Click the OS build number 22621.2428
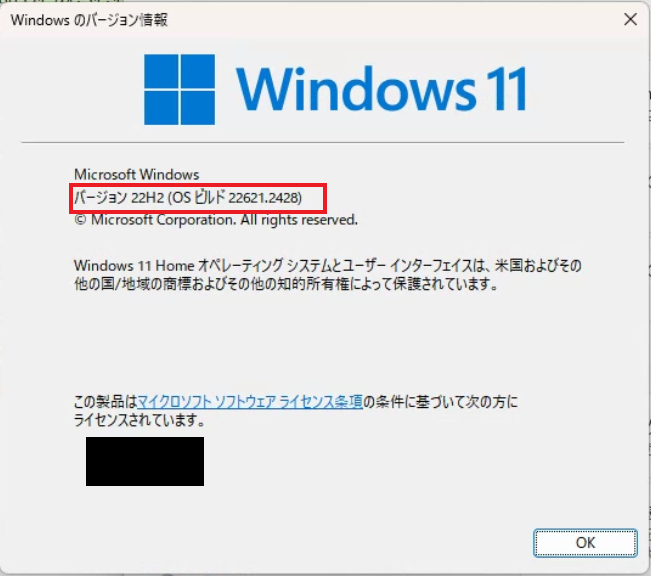651x576 pixels. (264, 198)
